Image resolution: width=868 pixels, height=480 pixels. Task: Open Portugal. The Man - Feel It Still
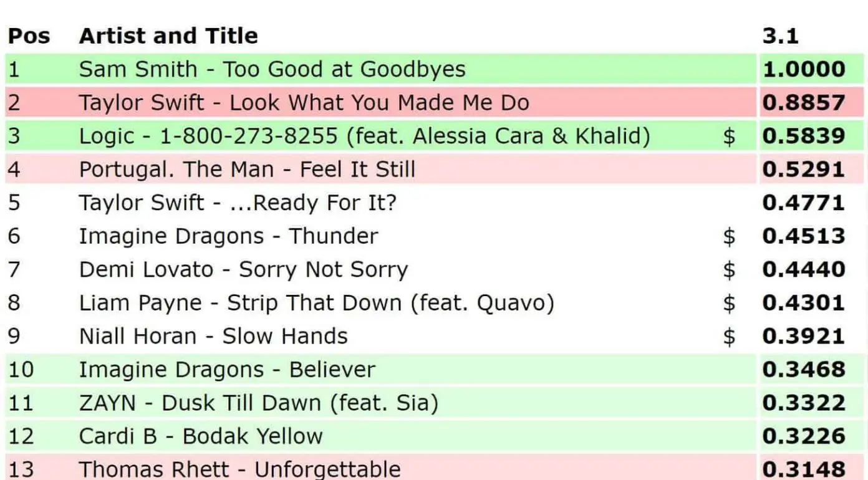[x=247, y=170]
